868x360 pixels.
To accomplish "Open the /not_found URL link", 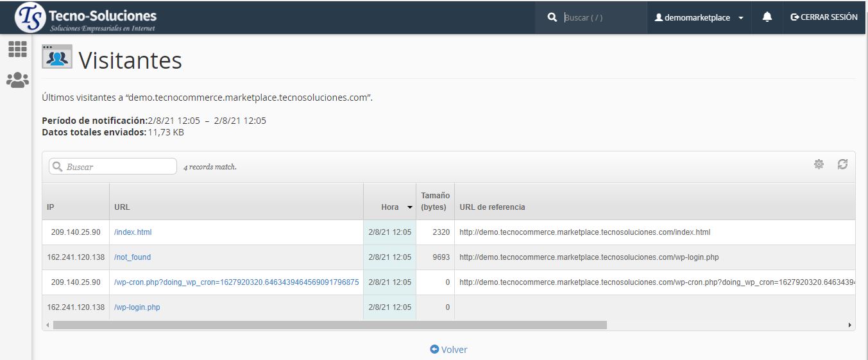I will point(133,257).
